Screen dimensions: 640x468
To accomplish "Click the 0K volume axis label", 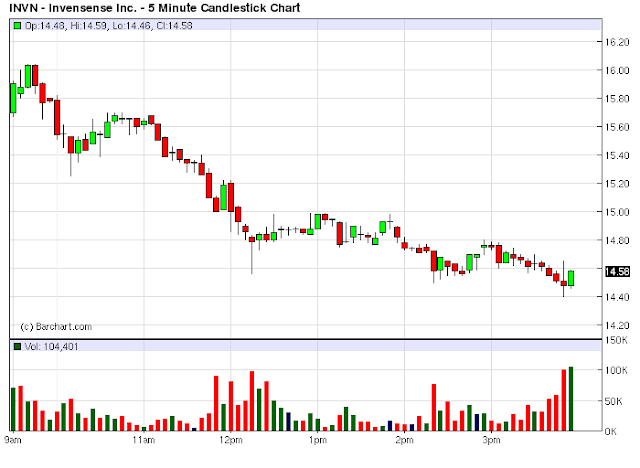I will [611, 431].
